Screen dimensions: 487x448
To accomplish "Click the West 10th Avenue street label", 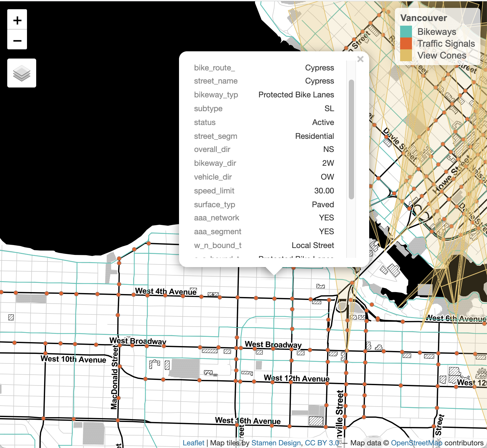I will (73, 359).
